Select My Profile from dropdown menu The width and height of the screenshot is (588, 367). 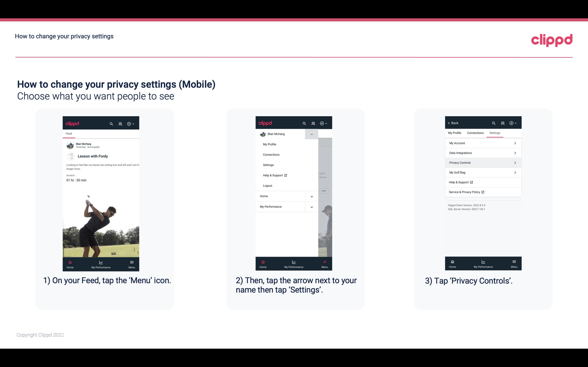point(270,144)
